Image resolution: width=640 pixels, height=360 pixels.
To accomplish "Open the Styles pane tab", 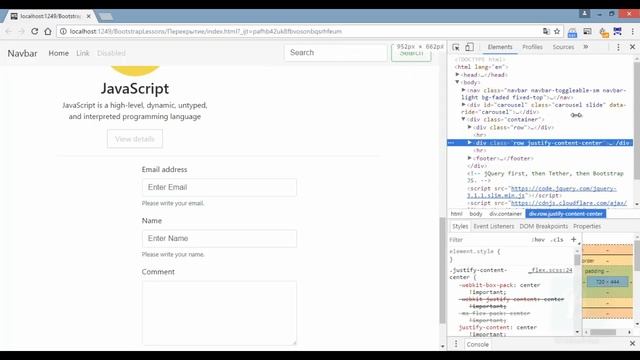I will pyautogui.click(x=460, y=226).
